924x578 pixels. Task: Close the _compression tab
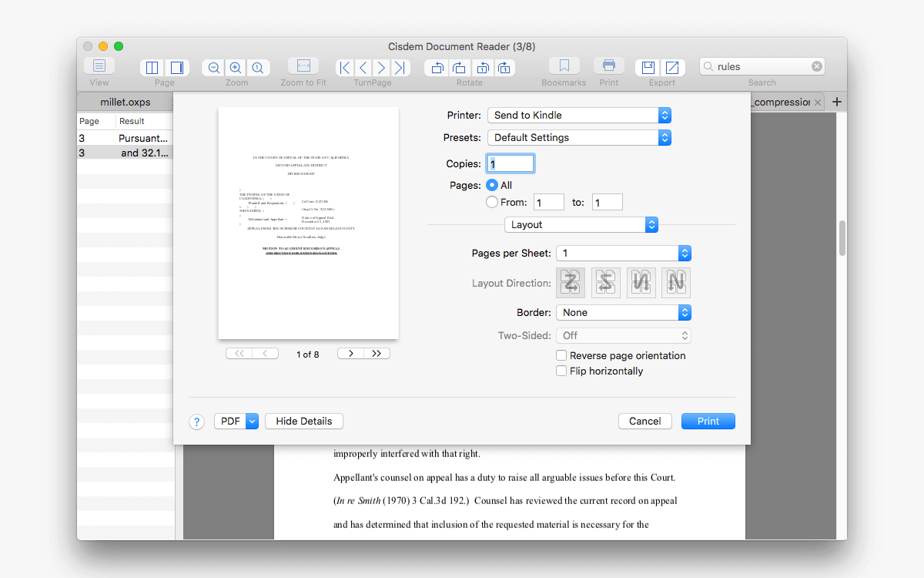pyautogui.click(x=818, y=102)
